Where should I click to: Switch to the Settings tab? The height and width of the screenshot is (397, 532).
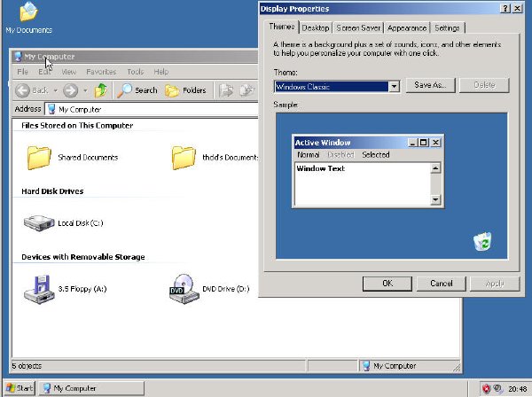pos(447,27)
